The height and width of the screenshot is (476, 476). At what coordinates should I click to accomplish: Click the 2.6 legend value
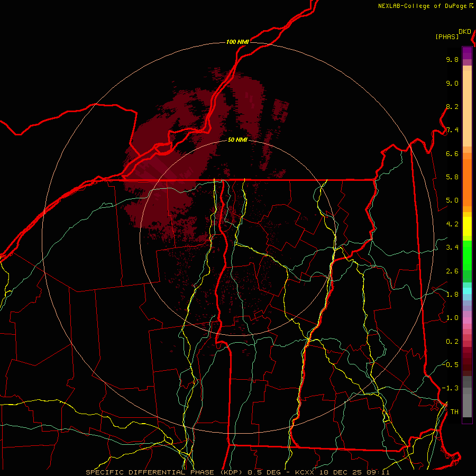point(452,271)
